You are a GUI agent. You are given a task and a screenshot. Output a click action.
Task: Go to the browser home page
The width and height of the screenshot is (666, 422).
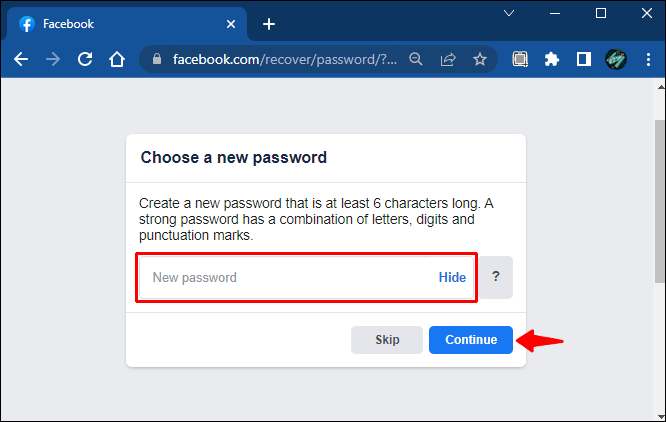[x=117, y=59]
